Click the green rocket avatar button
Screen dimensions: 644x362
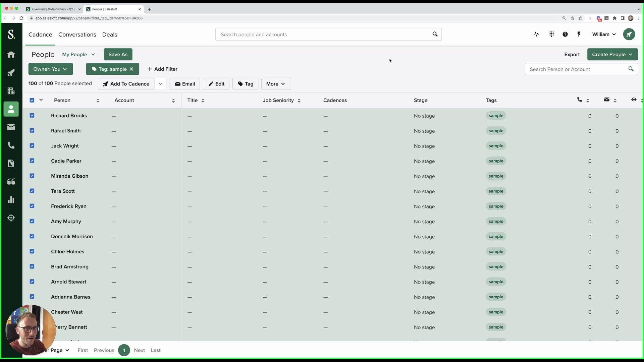click(629, 34)
